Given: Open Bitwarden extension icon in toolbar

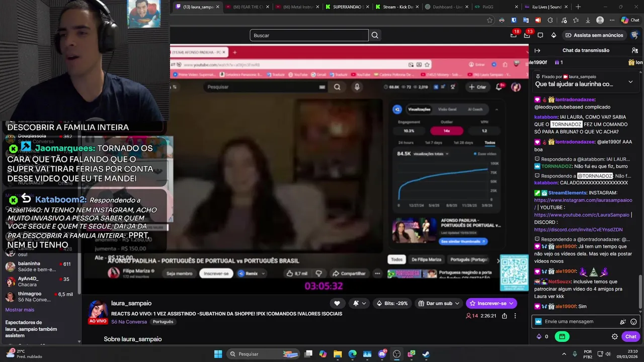Looking at the screenshot, I should click(514, 20).
